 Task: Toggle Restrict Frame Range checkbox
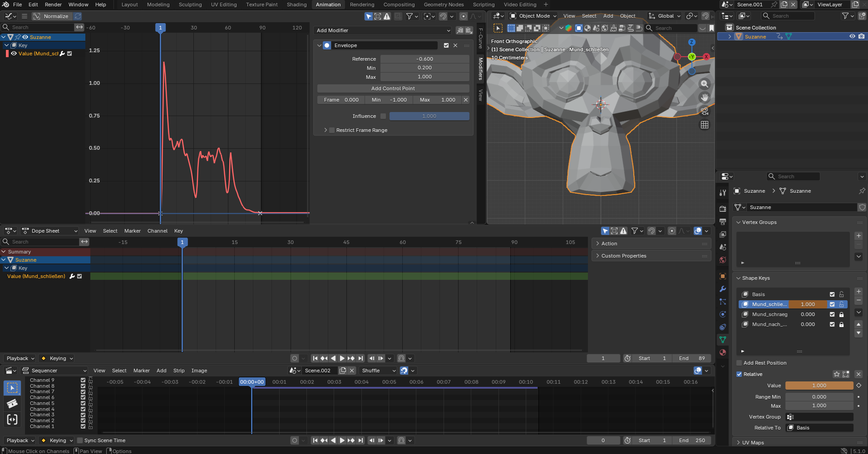[x=332, y=130]
